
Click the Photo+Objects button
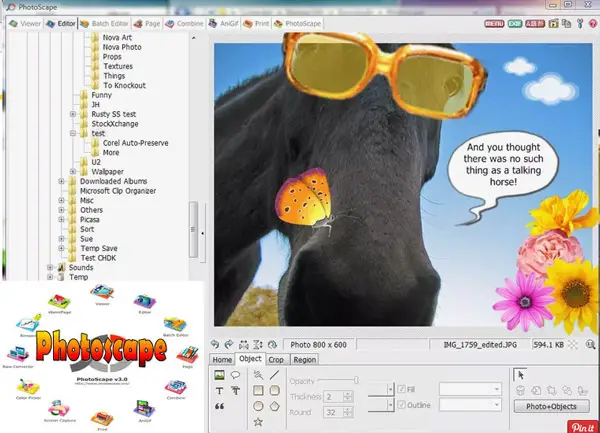pyautogui.click(x=551, y=406)
